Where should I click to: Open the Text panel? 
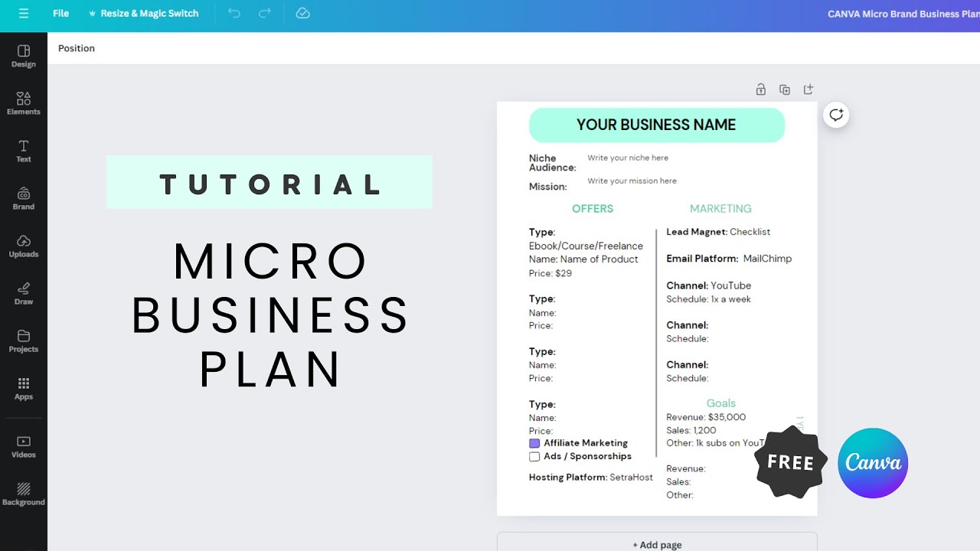[24, 152]
